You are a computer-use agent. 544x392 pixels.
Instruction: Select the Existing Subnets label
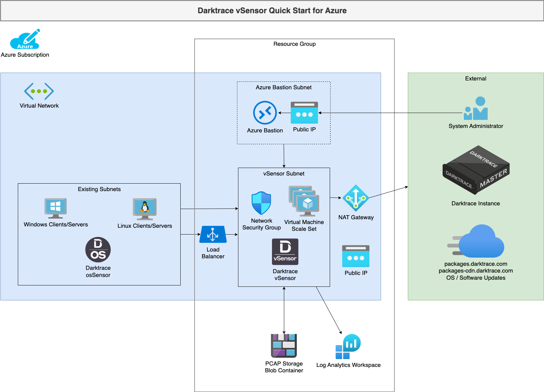pyautogui.click(x=99, y=189)
